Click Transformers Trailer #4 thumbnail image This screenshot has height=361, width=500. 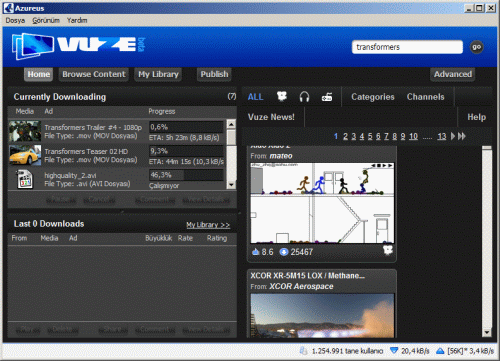pyautogui.click(x=25, y=131)
